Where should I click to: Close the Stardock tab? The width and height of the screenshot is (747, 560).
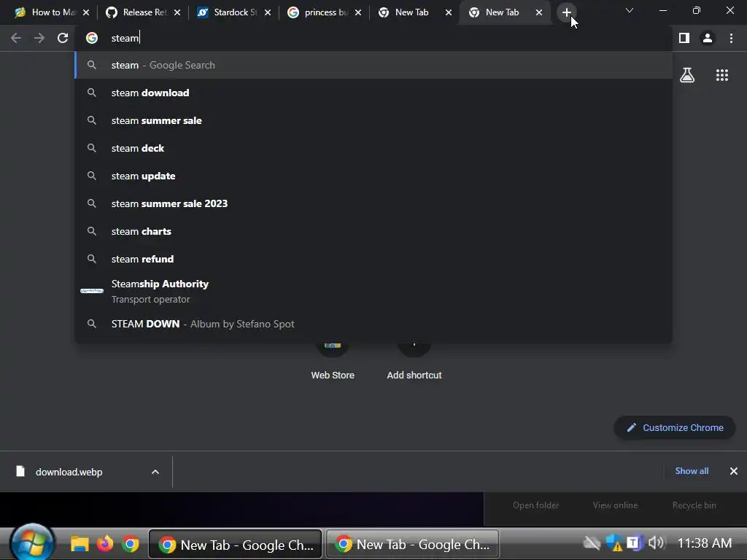(268, 12)
